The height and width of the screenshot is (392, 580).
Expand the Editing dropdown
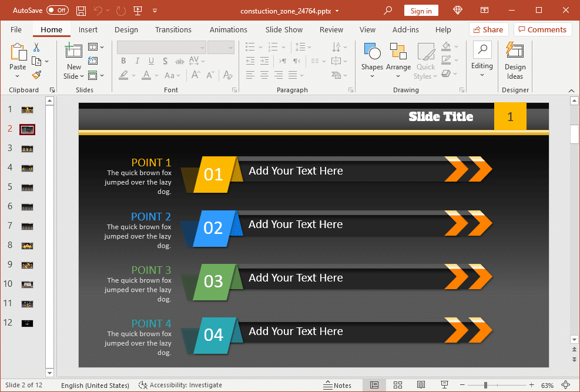coord(482,58)
